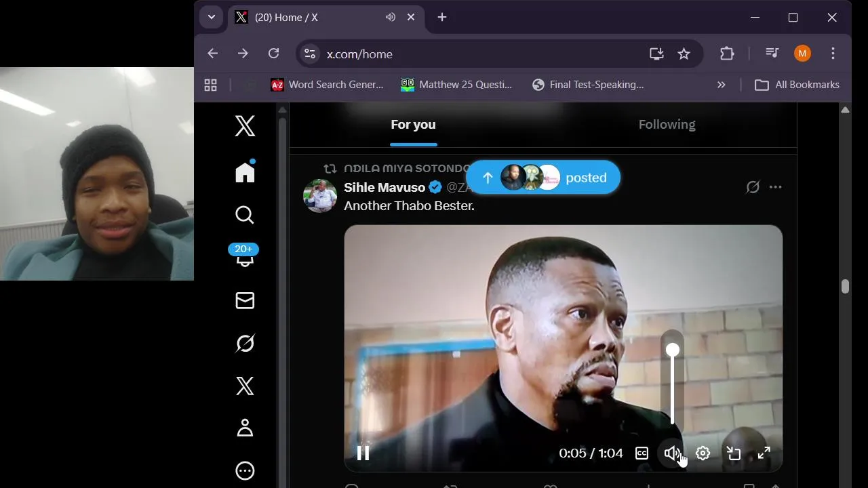Click the scroll-up arrow on page scrollbar

point(845,109)
